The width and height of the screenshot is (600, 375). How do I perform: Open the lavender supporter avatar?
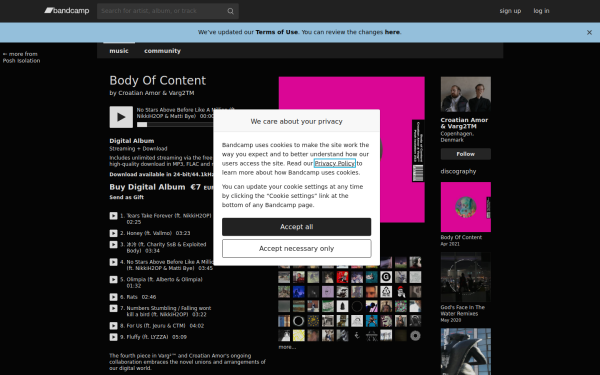[x=328, y=292]
